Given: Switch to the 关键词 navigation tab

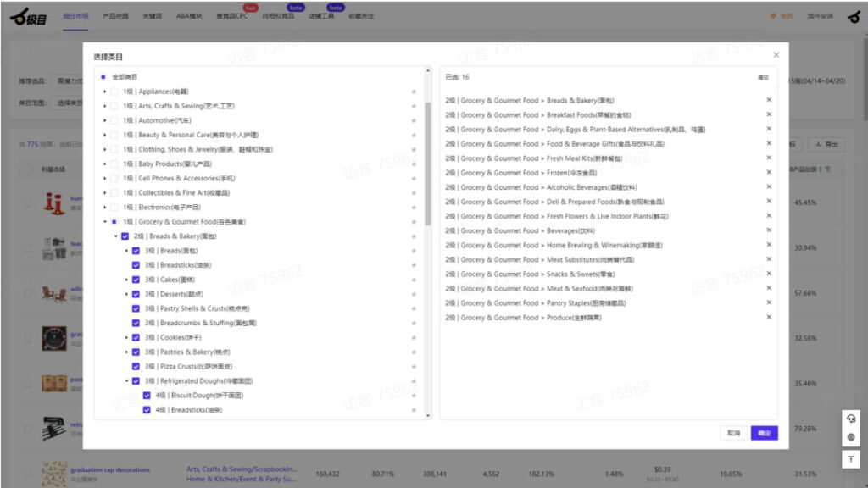Looking at the screenshot, I should [x=153, y=16].
